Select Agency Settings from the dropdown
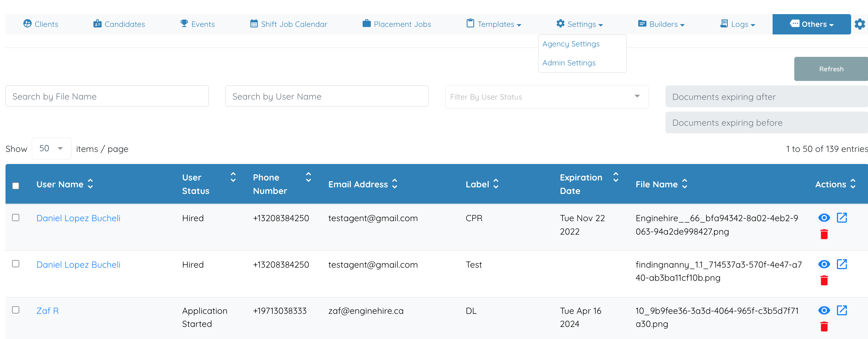Viewport: 868px width, 339px height. pos(571,44)
